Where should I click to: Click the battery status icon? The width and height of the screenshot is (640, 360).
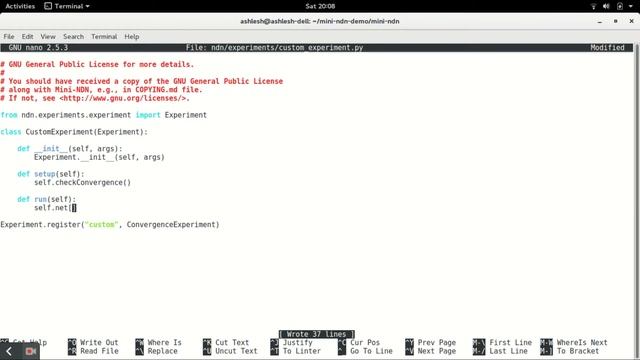click(x=620, y=6)
